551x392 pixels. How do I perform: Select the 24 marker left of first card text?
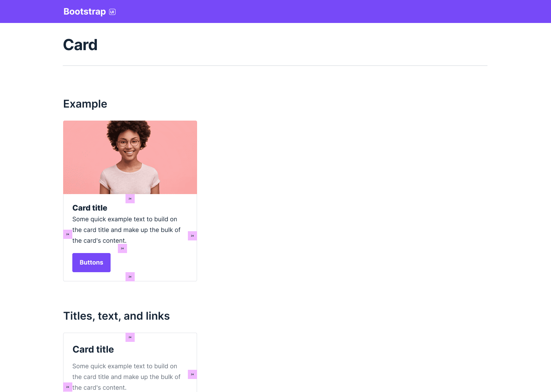point(68,234)
